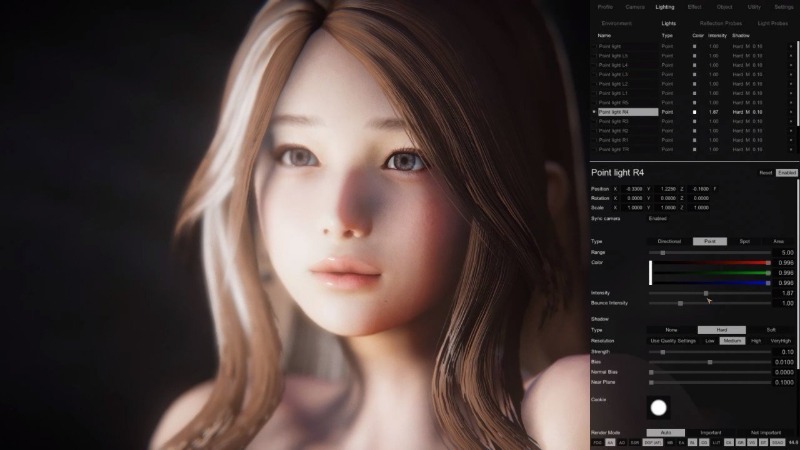Toggle the BL effect button
800x450 pixels.
click(692, 443)
